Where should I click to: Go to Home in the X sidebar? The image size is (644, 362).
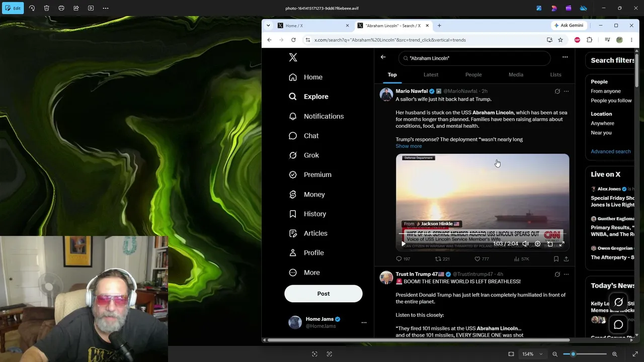[305, 77]
